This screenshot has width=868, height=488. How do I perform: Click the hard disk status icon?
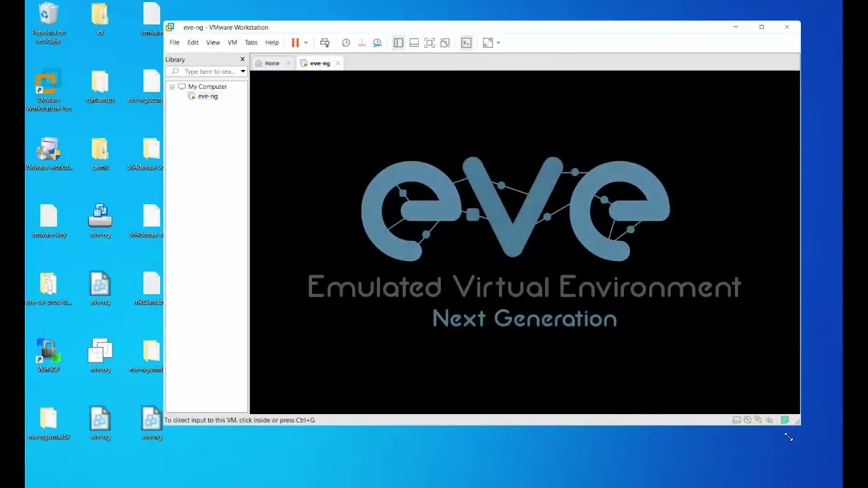[736, 420]
